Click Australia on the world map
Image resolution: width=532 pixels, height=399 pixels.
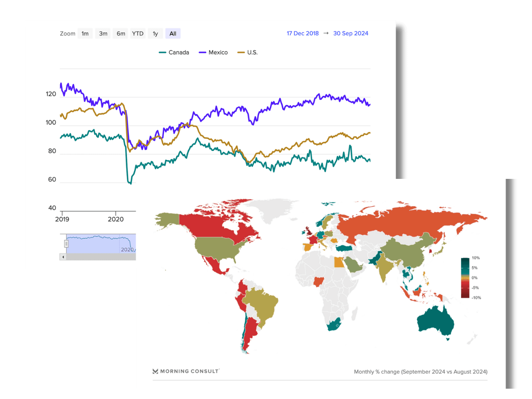pos(435,320)
